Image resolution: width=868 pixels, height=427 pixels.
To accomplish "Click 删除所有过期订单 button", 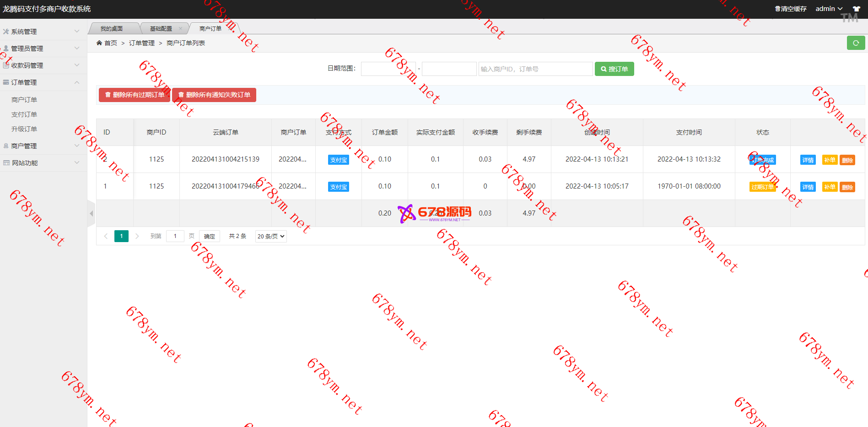I will coord(135,95).
